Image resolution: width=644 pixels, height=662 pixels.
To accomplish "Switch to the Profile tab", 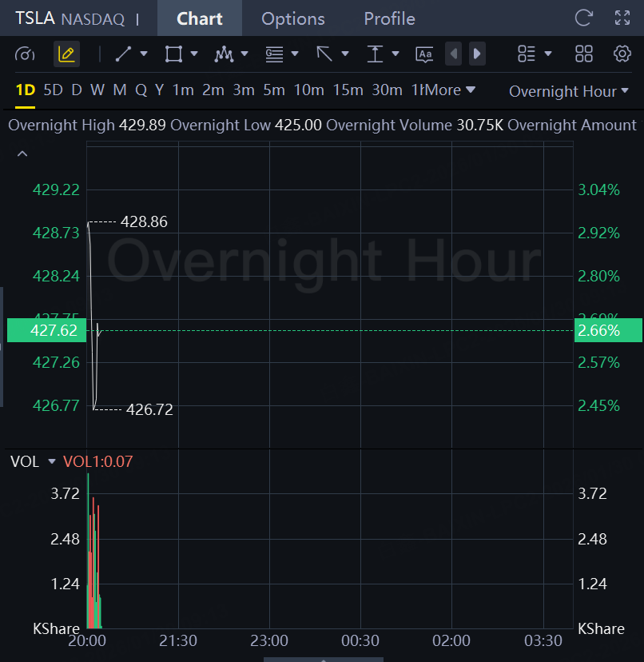I will coord(389,18).
